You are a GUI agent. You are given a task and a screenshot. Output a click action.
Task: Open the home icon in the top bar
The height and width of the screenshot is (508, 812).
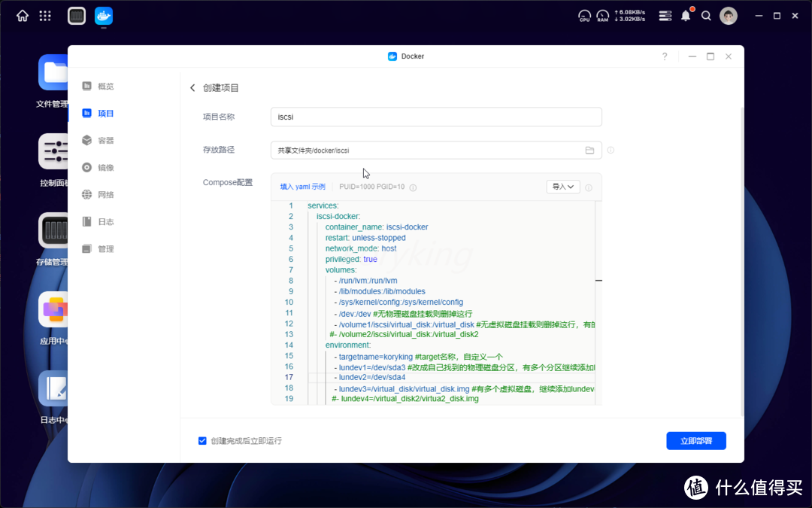pos(23,16)
